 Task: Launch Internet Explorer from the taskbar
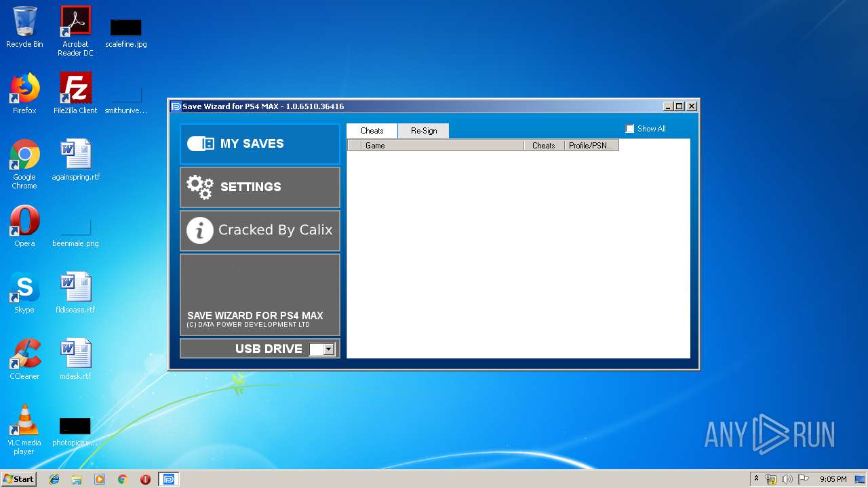point(54,479)
